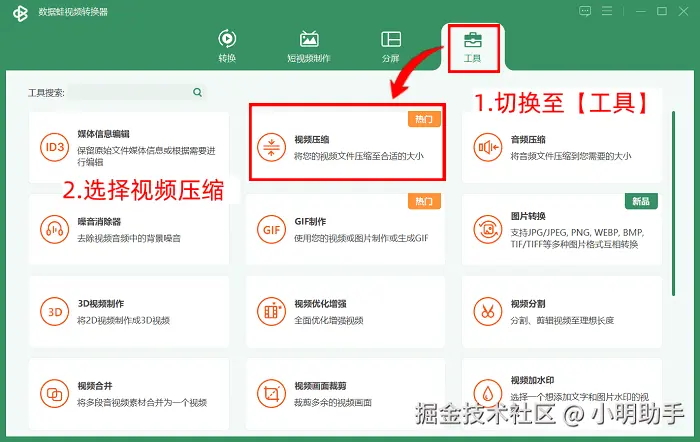Click the 热门 badge on GIF制作 card
The height and width of the screenshot is (442, 700).
424,201
